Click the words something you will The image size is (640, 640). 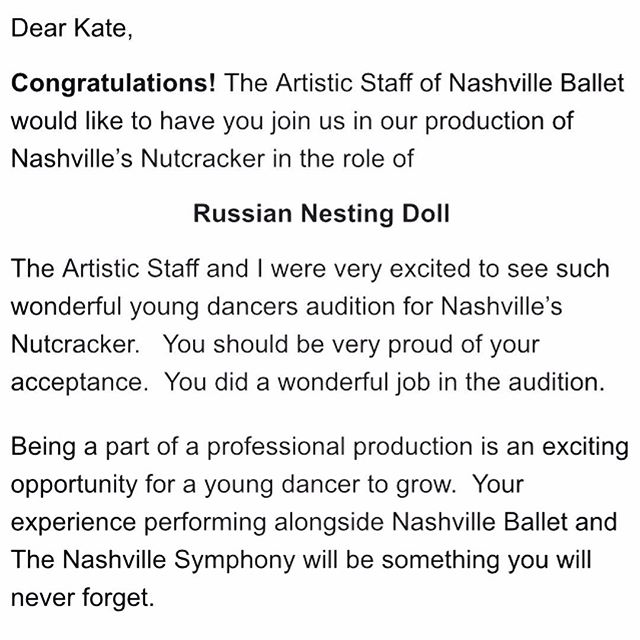point(486,560)
